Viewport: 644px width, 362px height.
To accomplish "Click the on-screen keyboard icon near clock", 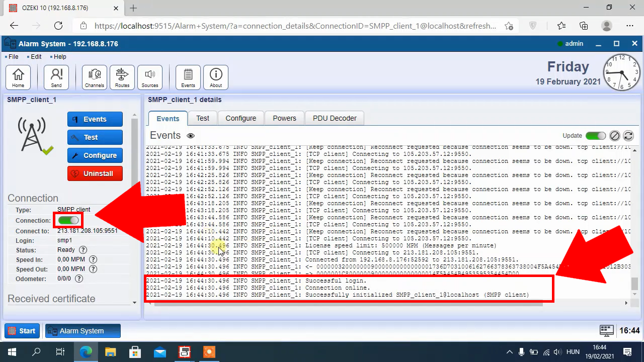I will click(x=607, y=330).
